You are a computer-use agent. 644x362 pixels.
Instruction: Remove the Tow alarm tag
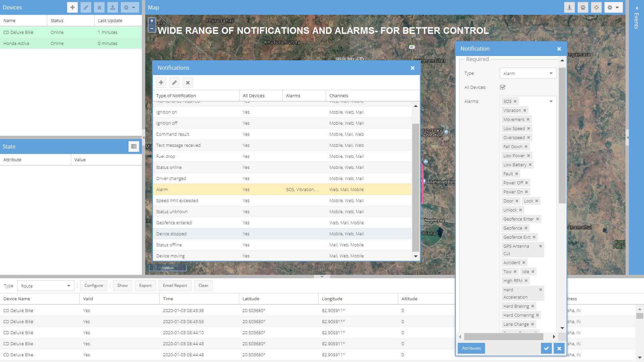(515, 271)
